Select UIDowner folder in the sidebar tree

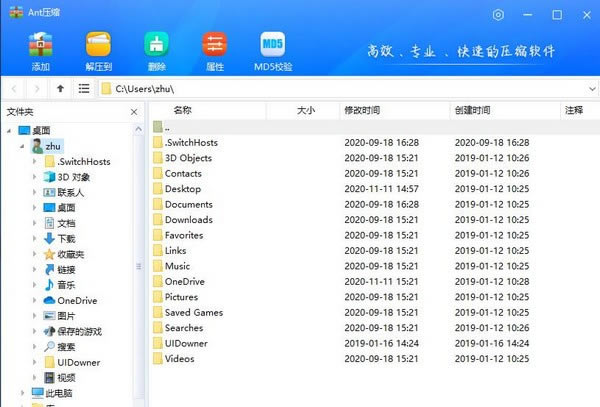78,362
